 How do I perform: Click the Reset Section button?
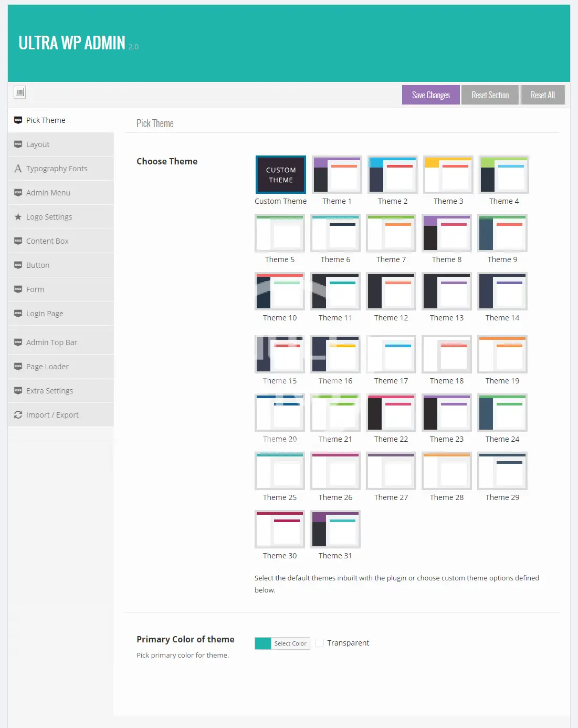(x=490, y=95)
